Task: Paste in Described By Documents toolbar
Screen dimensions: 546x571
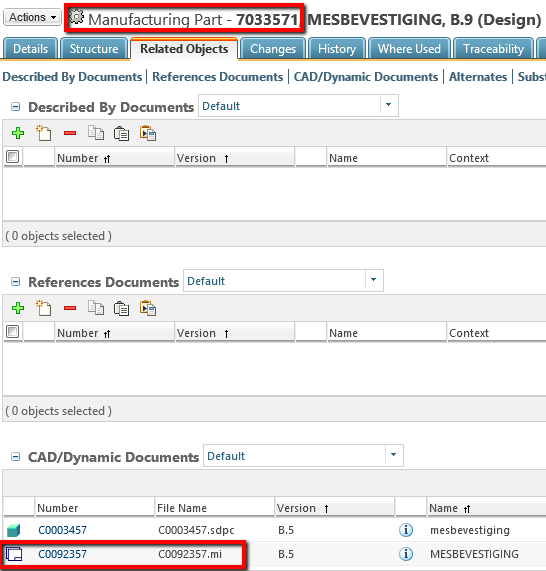Action: point(121,134)
